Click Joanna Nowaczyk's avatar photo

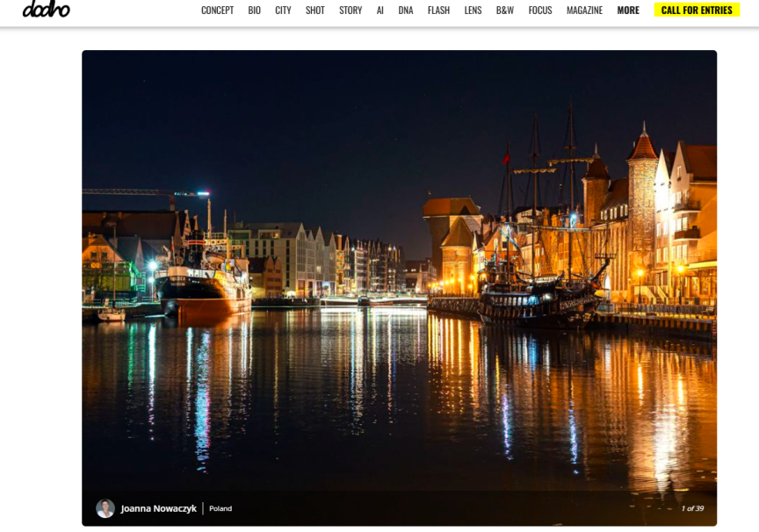click(x=105, y=508)
